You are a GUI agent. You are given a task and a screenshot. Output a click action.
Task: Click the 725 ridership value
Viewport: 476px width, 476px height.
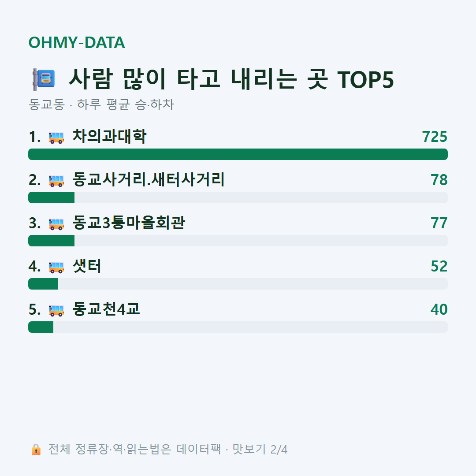435,137
